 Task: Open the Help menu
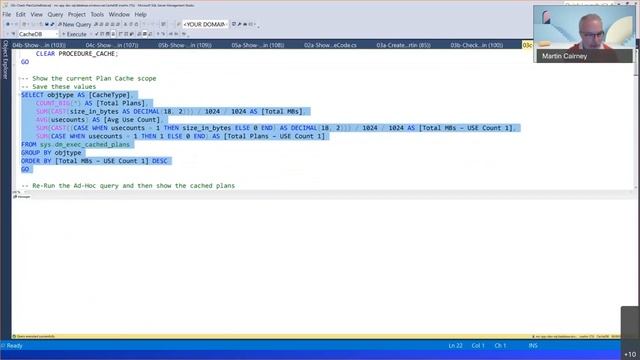[140, 14]
